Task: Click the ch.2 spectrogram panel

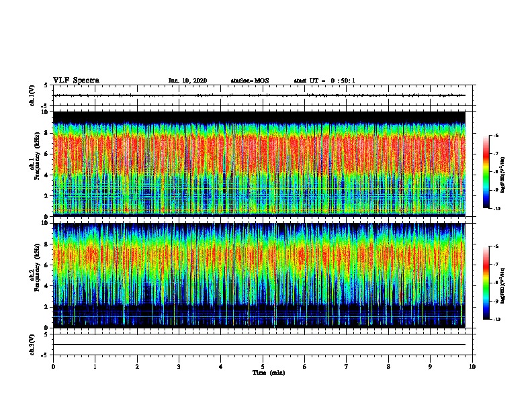Action: coord(259,275)
